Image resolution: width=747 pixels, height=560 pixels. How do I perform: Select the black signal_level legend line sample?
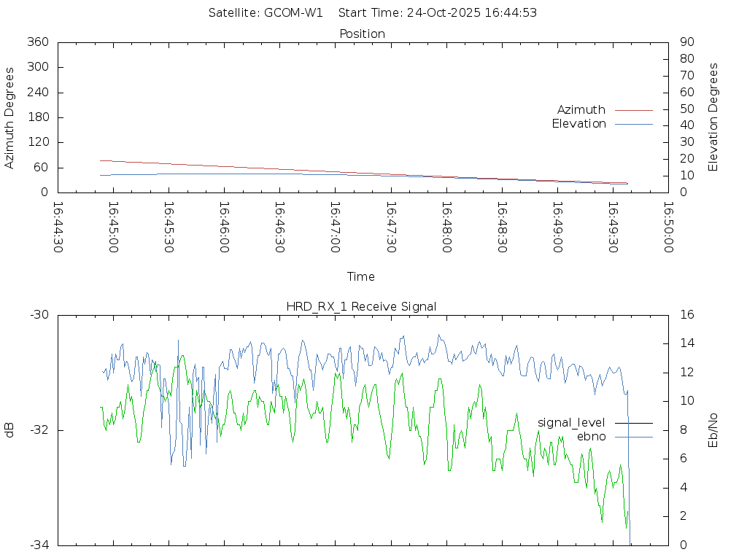(x=633, y=423)
